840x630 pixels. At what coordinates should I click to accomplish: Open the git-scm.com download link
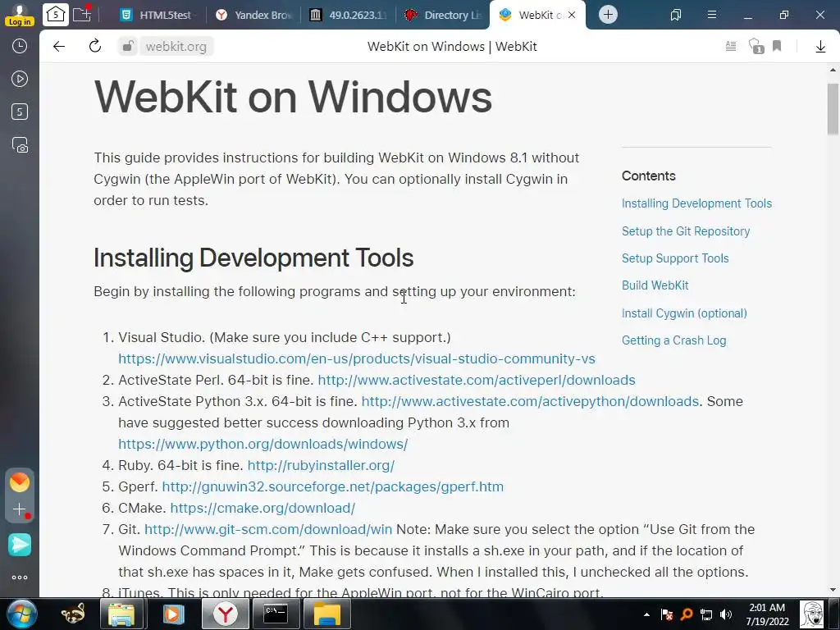(x=268, y=529)
